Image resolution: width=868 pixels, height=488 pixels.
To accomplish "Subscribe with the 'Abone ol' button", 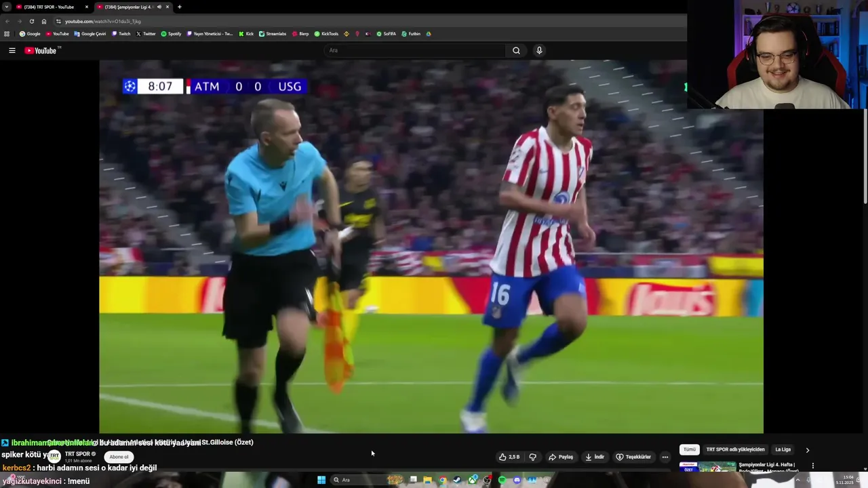I will click(x=119, y=457).
